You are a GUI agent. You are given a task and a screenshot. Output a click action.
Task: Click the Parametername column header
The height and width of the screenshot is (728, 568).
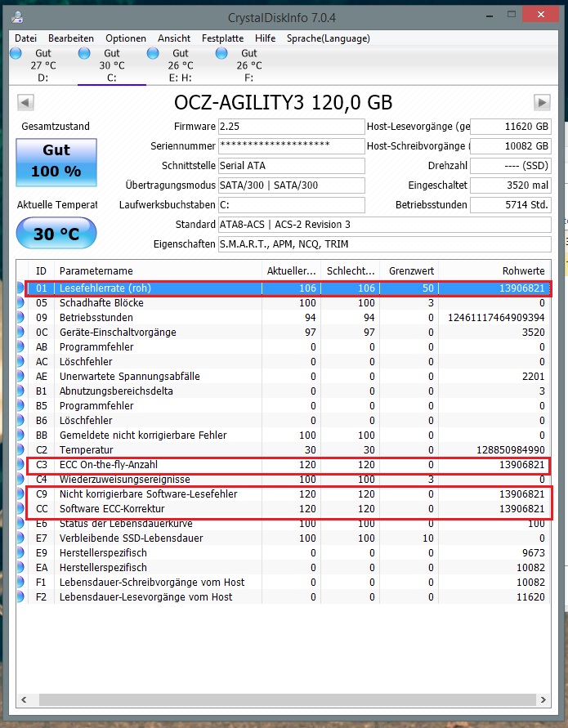click(158, 270)
